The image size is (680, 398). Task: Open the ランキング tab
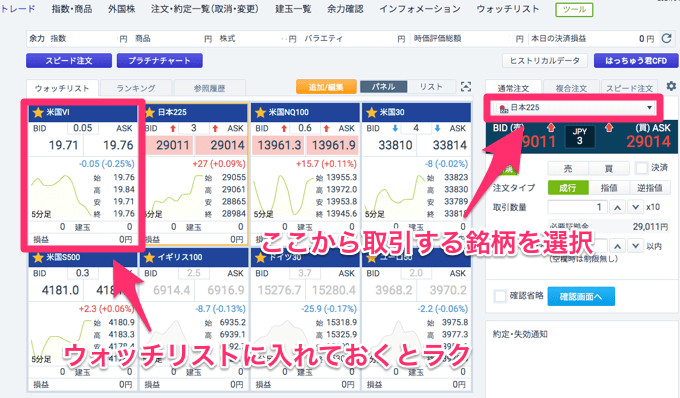[x=136, y=88]
